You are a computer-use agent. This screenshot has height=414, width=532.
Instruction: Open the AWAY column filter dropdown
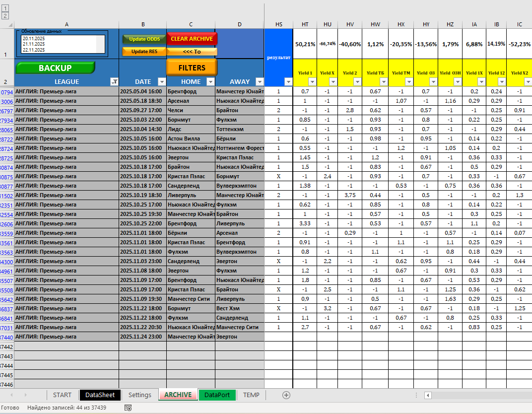[x=259, y=82]
